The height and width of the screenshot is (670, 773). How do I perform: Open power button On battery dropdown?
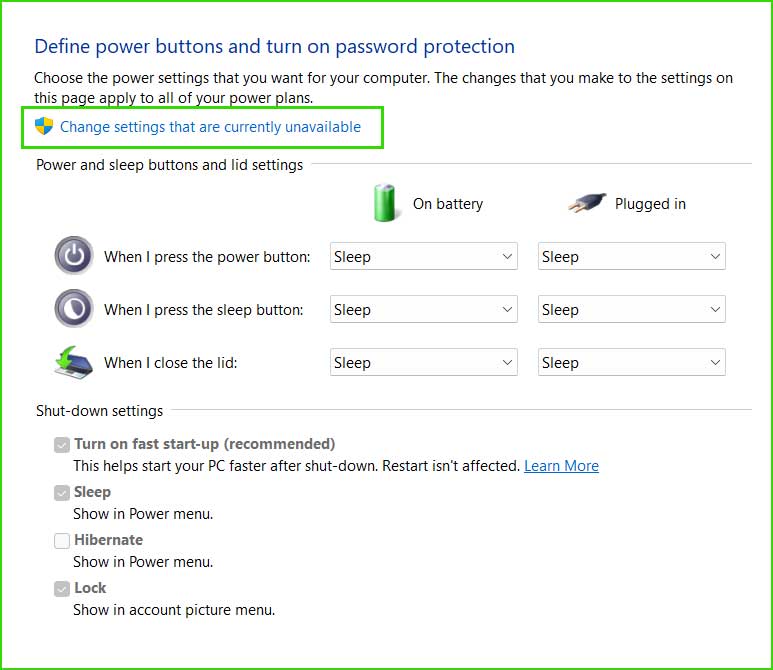(423, 256)
